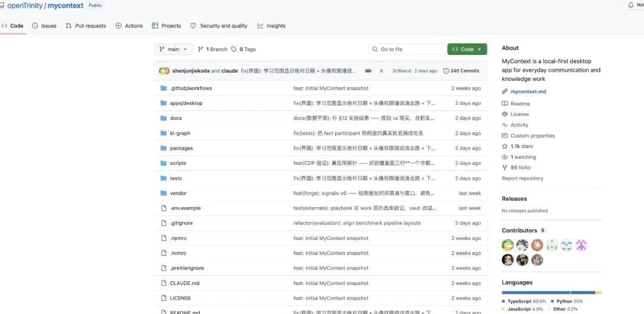This screenshot has height=314, width=644.
Task: Visit the mycontext.md website link
Action: (x=528, y=91)
